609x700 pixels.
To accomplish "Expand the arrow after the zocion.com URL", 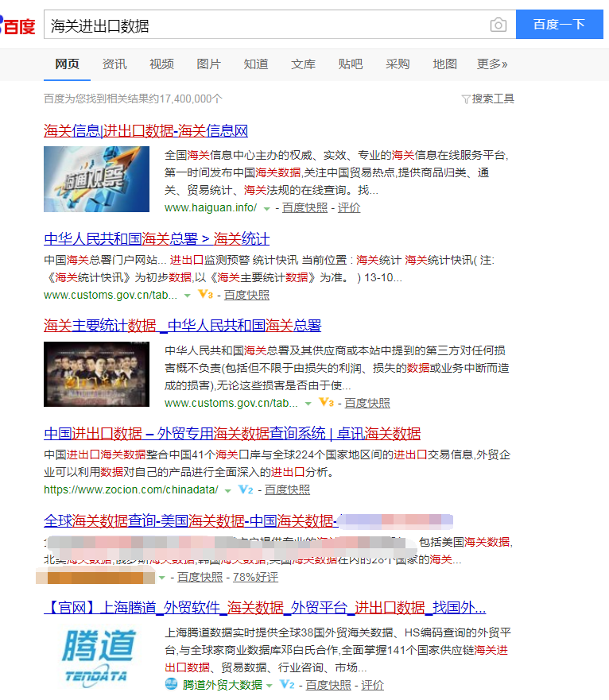I will click(x=228, y=490).
